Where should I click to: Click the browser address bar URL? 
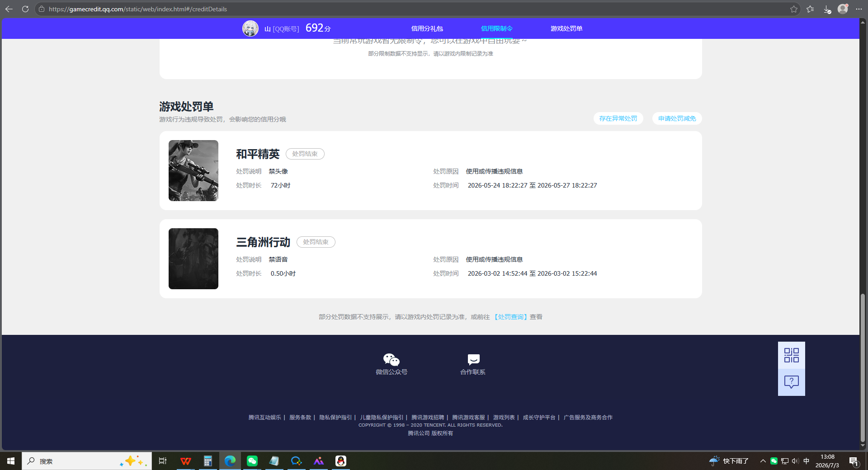click(x=138, y=9)
